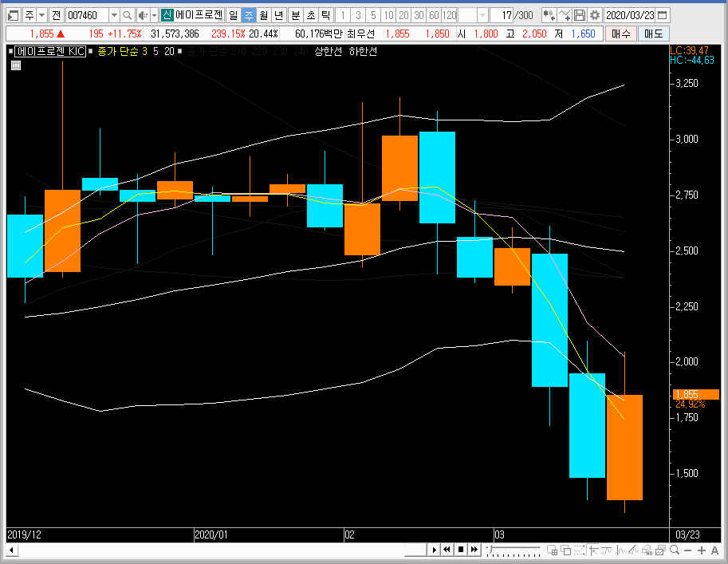
Task: Click the A auto-fit icon
Action: pos(714,550)
